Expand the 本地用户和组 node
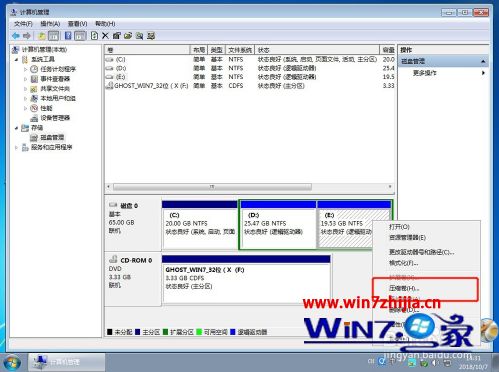 (x=25, y=98)
